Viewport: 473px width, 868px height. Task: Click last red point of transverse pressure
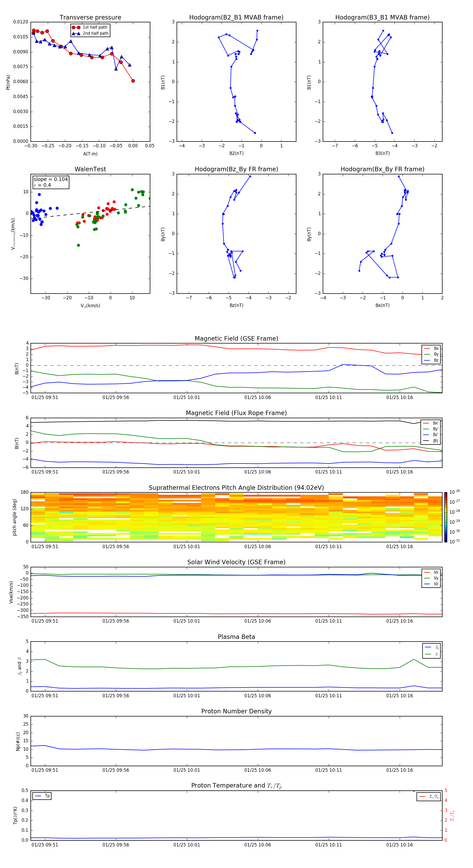pyautogui.click(x=133, y=81)
